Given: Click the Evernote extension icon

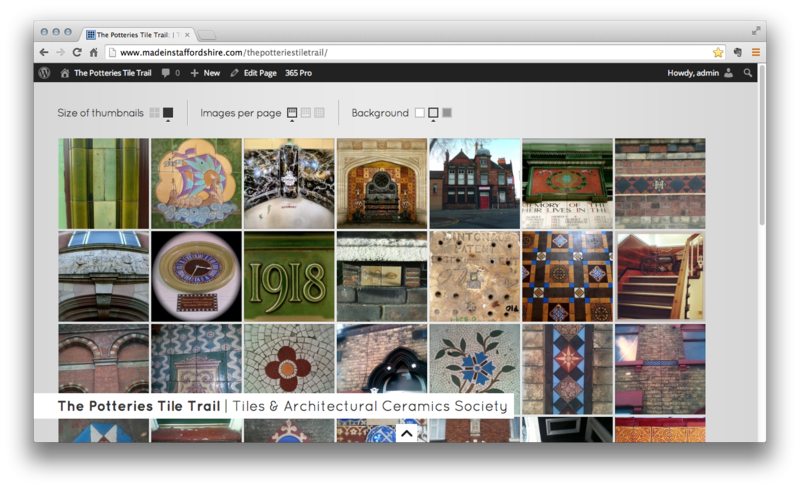Looking at the screenshot, I should click(x=737, y=52).
